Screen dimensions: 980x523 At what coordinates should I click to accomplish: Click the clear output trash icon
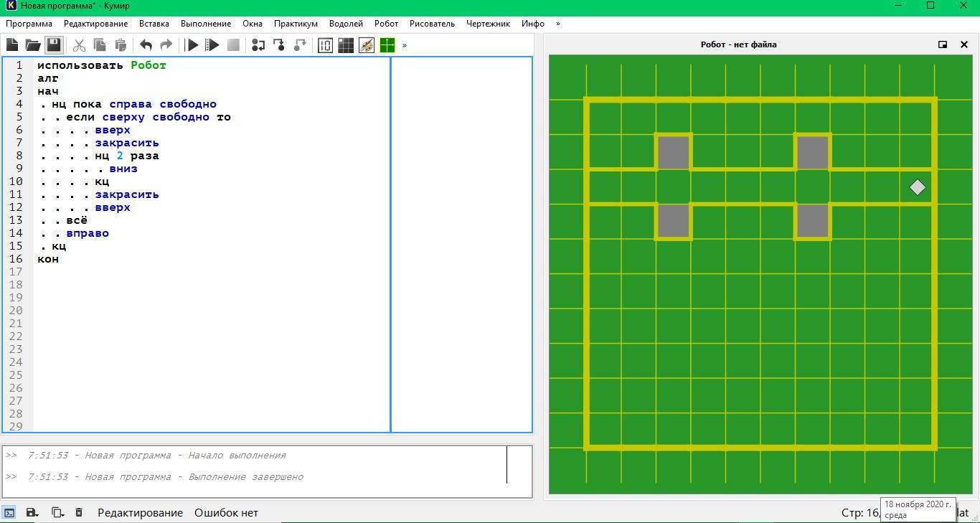pos(79,513)
